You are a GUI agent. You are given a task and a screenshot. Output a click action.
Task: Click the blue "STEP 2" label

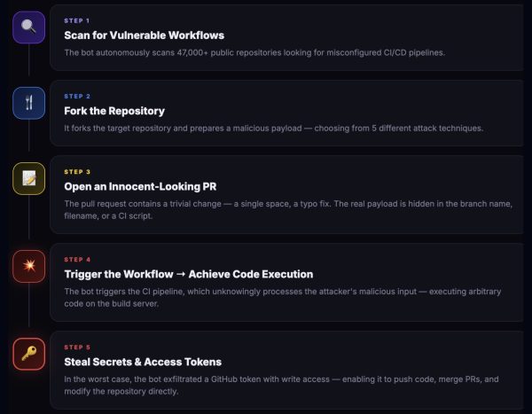coord(77,96)
